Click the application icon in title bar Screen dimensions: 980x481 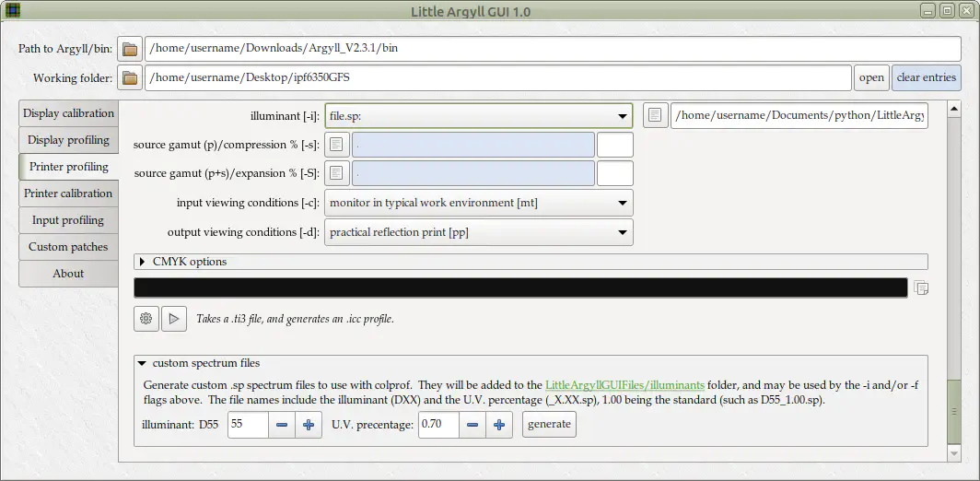pos(12,11)
